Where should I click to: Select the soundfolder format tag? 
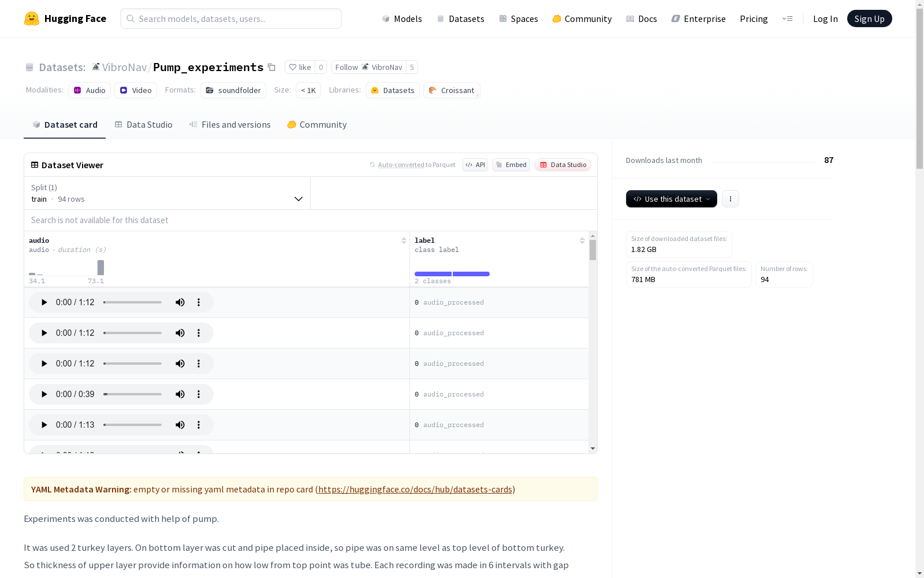pyautogui.click(x=233, y=90)
